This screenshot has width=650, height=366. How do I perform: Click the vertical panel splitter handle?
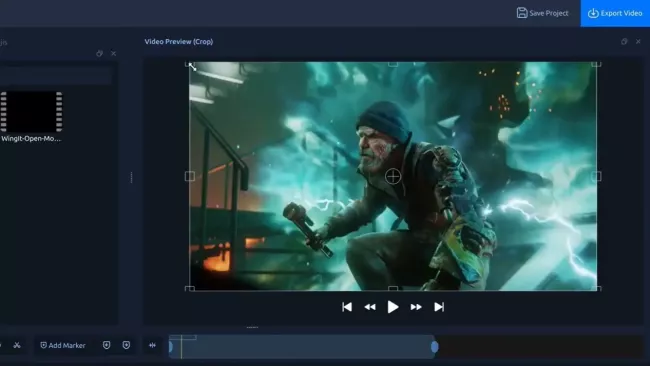tap(131, 177)
